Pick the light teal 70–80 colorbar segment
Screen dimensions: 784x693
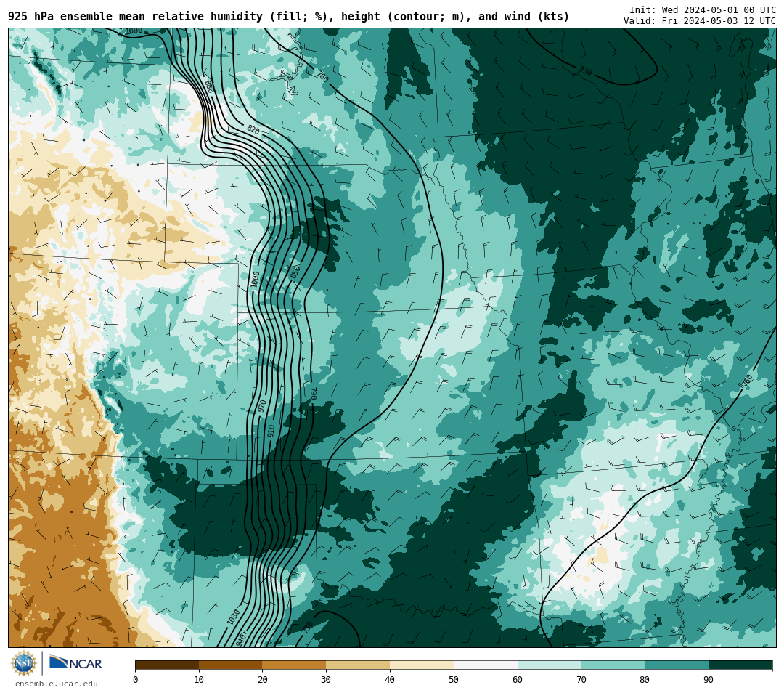[x=613, y=665]
